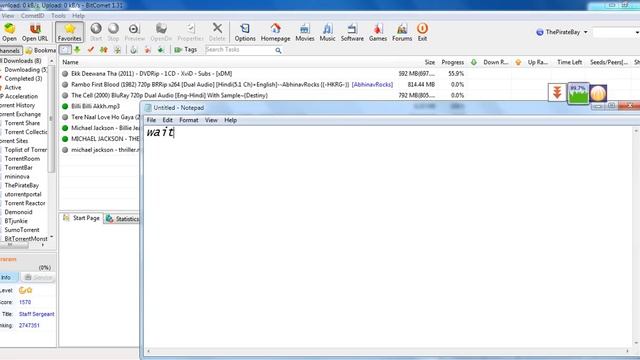Viewport: 640px width, 360px height.
Task: Select Torrent History in sidebar
Action: 18,105
